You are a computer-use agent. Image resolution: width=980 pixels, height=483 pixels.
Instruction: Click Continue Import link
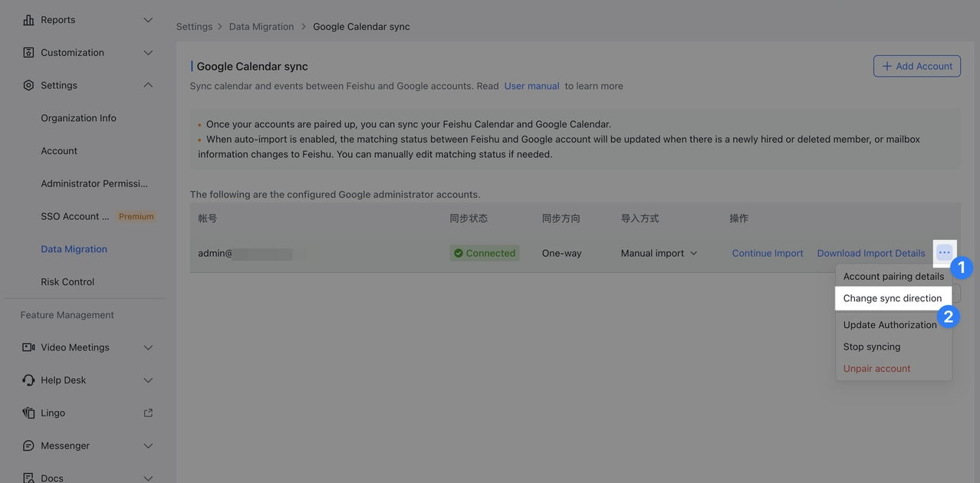pos(767,253)
